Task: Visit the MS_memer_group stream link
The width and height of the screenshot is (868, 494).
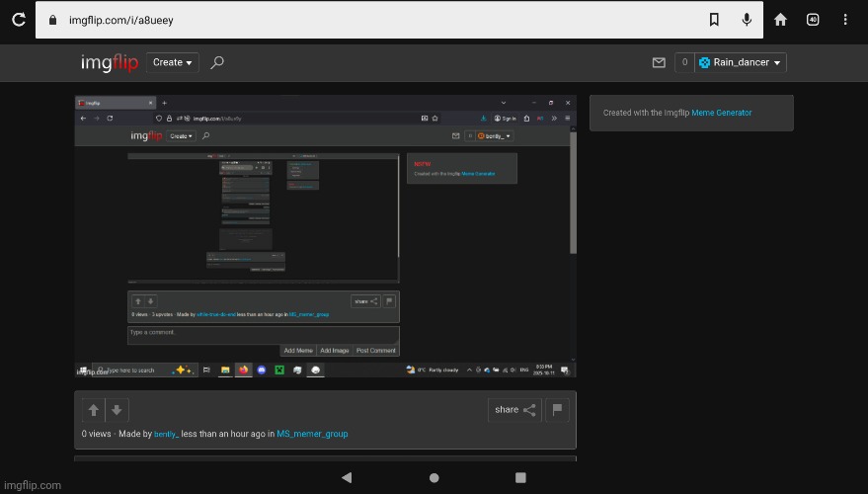Action: pyautogui.click(x=312, y=434)
